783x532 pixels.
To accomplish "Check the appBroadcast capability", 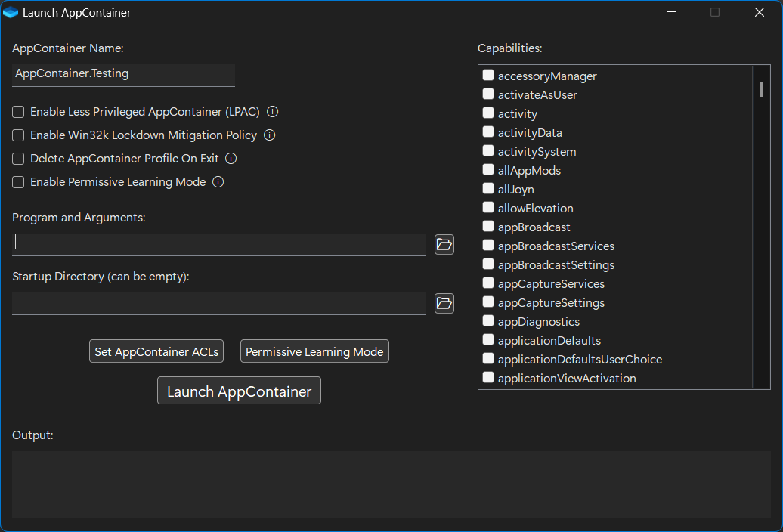I will tap(488, 227).
